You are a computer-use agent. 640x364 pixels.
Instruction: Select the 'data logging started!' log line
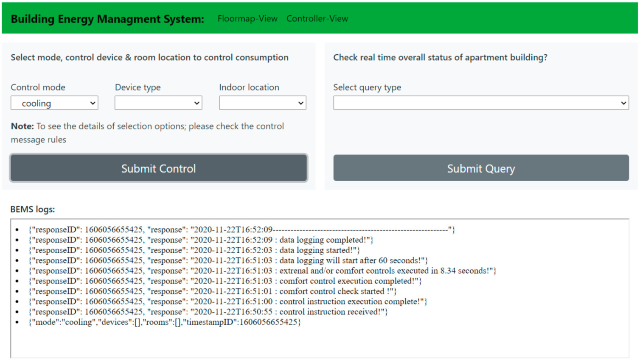[194, 250]
